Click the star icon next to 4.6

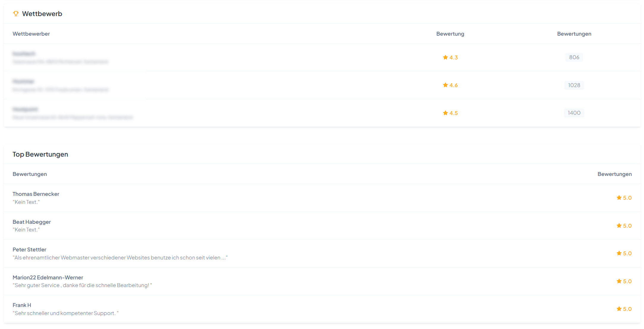[x=445, y=85]
